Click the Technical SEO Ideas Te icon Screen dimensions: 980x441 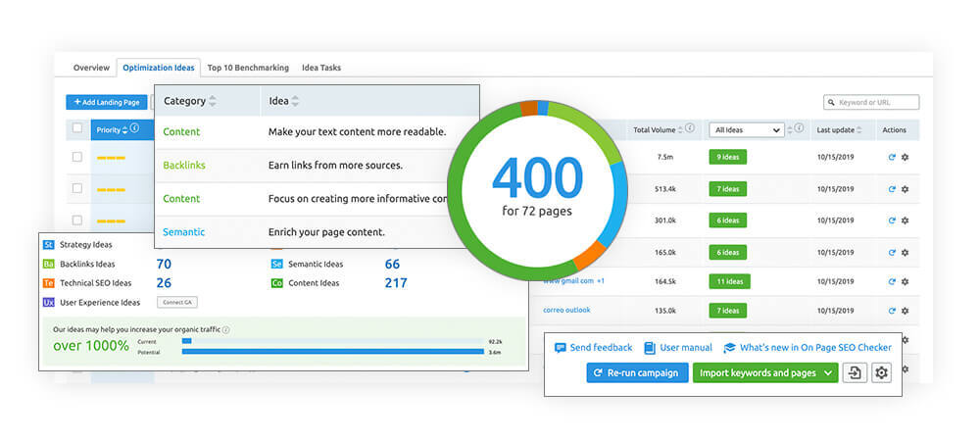pyautogui.click(x=49, y=283)
